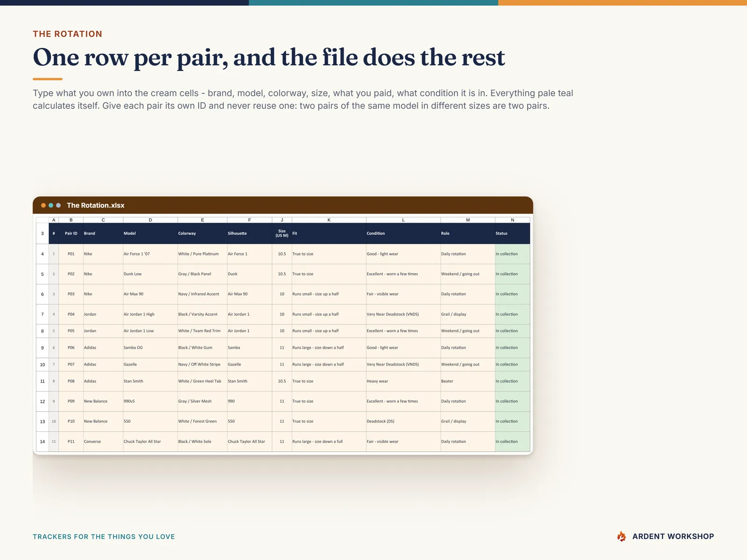This screenshot has height=560, width=747.
Task: Click the 'Colorway' header cell
Action: 202,233
